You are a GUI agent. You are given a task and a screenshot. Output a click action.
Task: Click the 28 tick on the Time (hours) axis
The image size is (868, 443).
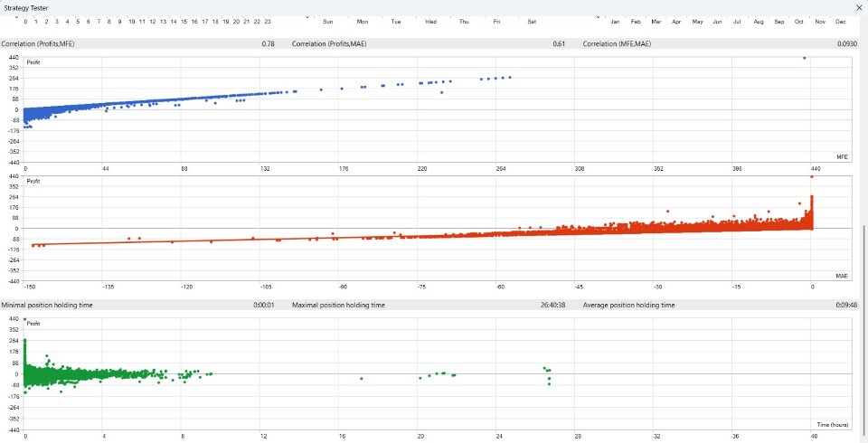point(578,437)
